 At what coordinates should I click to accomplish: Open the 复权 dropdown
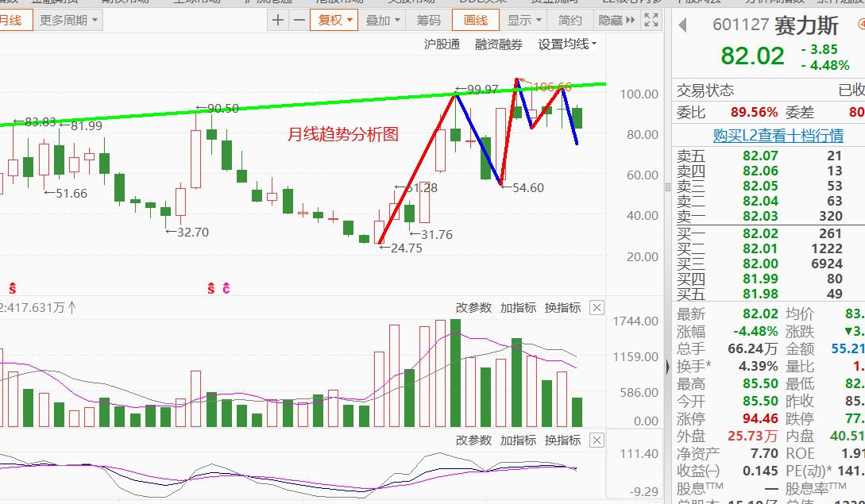click(x=334, y=21)
